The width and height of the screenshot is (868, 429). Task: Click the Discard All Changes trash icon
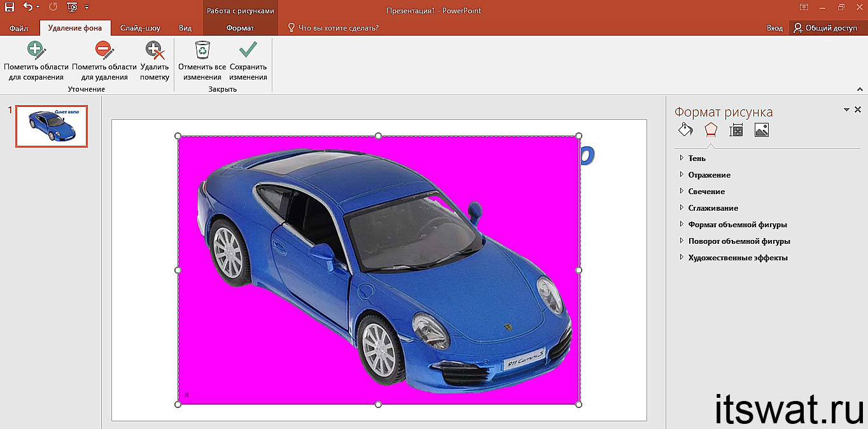202,50
